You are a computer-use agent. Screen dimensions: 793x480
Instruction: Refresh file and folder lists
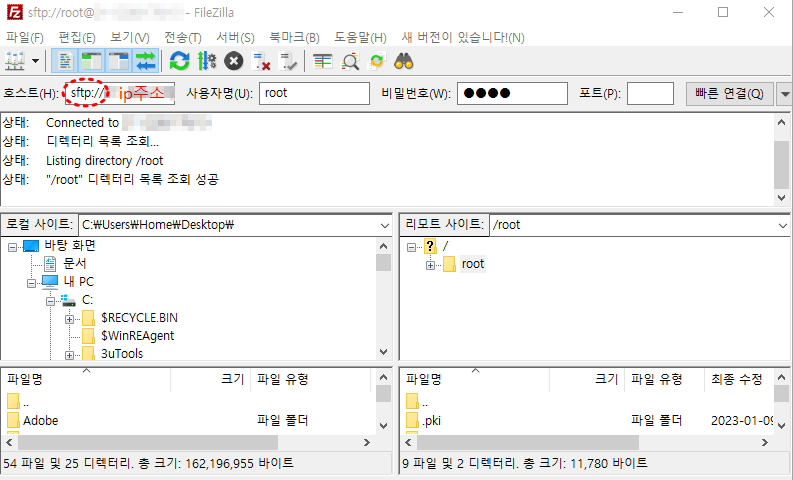(179, 62)
